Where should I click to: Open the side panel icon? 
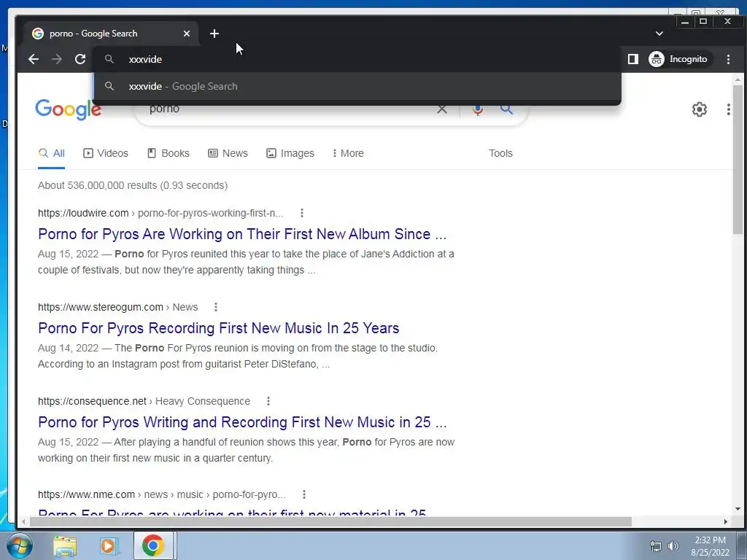point(632,59)
